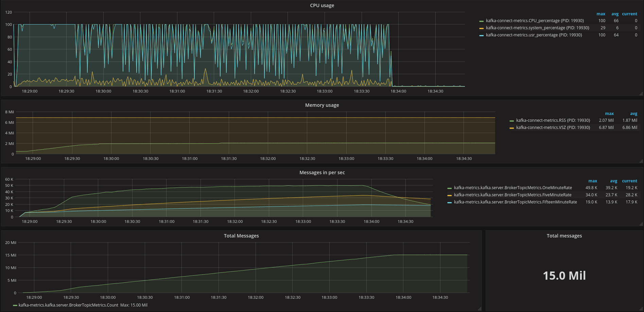Sort CPU usage legend by current column
644x312 pixels.
(x=629, y=14)
